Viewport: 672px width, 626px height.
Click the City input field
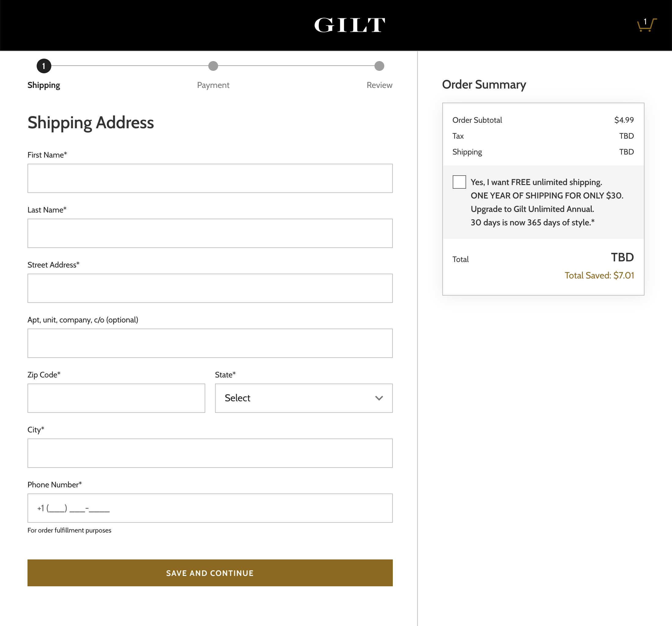210,453
